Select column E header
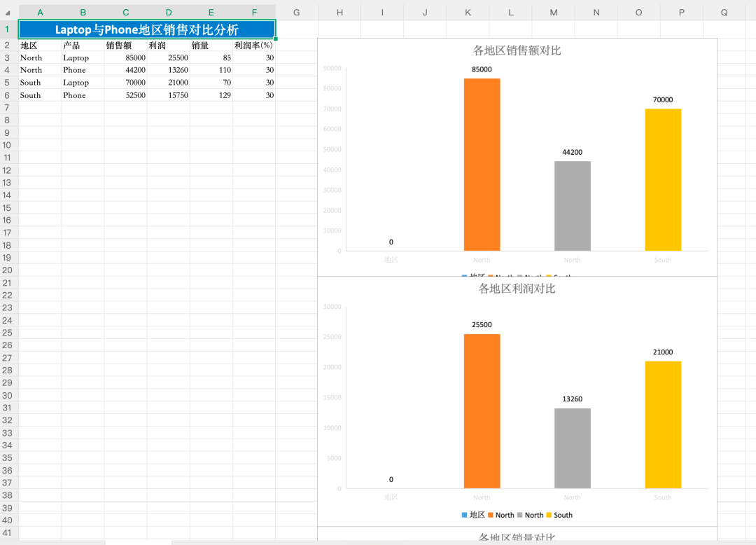Screen dimensions: 756x545 coord(211,13)
